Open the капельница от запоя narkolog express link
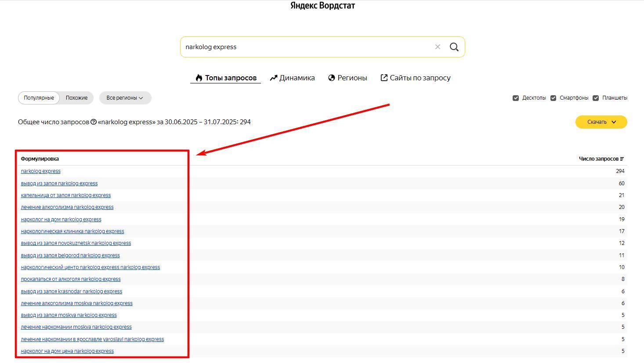644x363 pixels. coord(66,195)
